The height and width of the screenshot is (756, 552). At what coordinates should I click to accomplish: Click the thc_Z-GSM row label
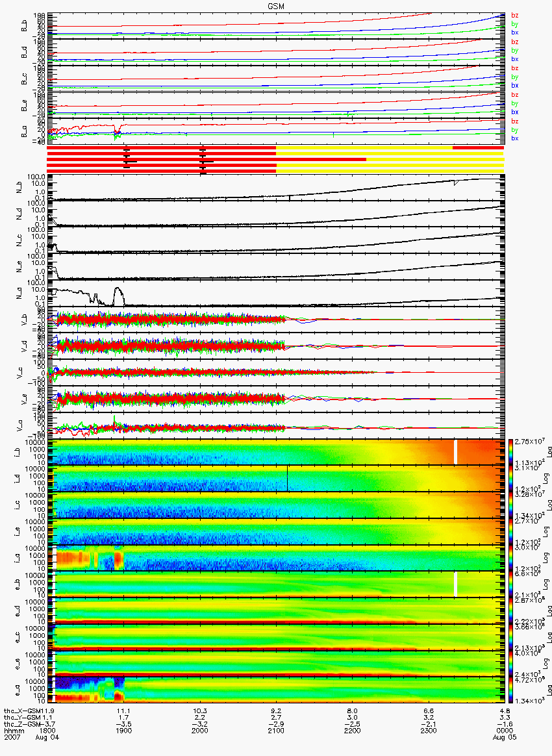click(21, 725)
